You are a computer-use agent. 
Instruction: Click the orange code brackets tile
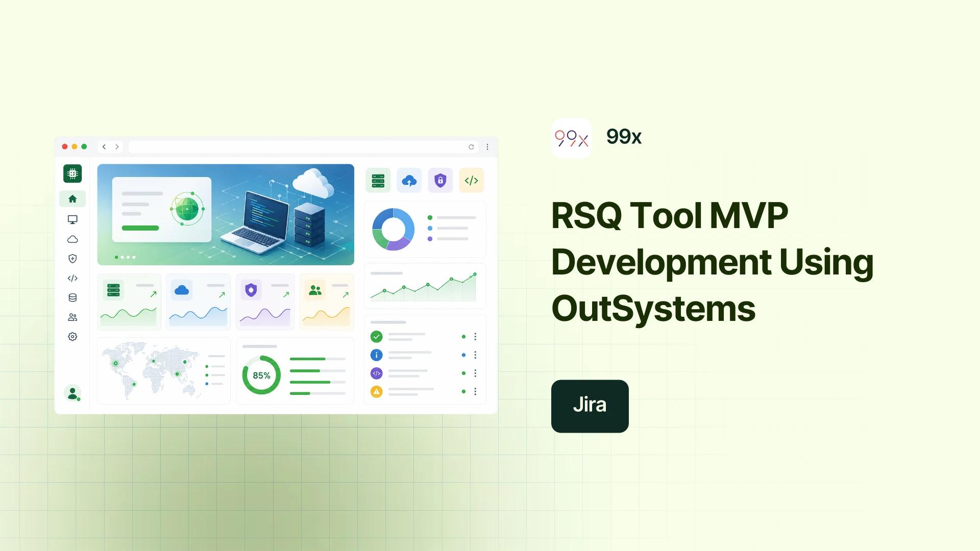pos(471,180)
